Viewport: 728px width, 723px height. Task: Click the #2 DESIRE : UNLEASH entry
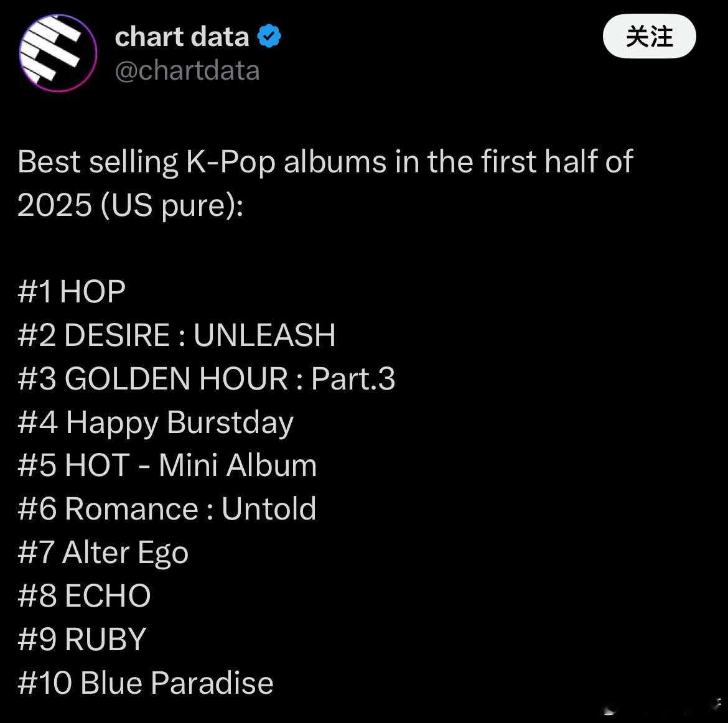click(x=177, y=335)
